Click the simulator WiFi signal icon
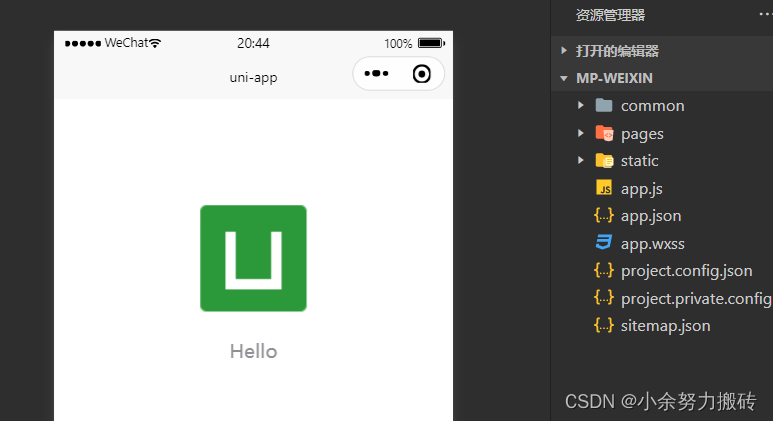Screen dimensions: 773x421 155,43
